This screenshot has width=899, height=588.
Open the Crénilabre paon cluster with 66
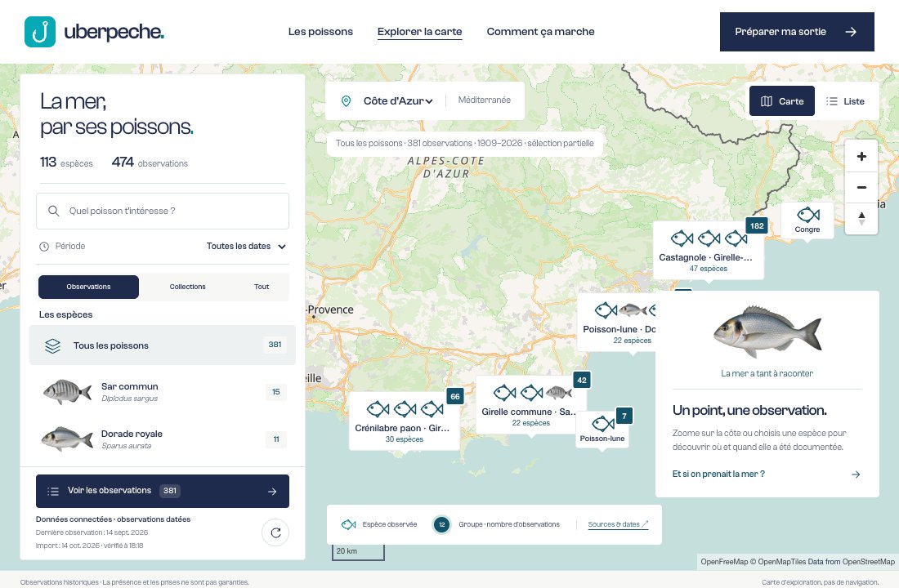pyautogui.click(x=405, y=421)
